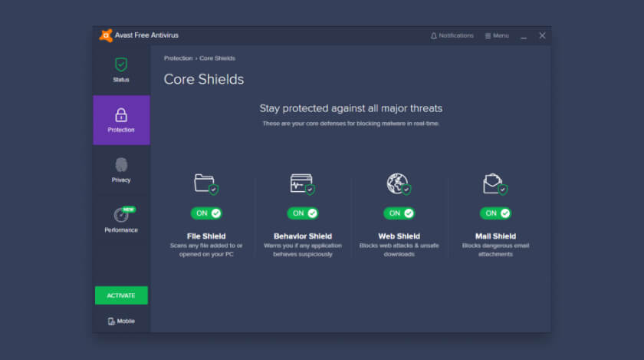The width and height of the screenshot is (644, 360).
Task: Click 'Blocks dangerous email attachments' description
Action: pyautogui.click(x=495, y=249)
